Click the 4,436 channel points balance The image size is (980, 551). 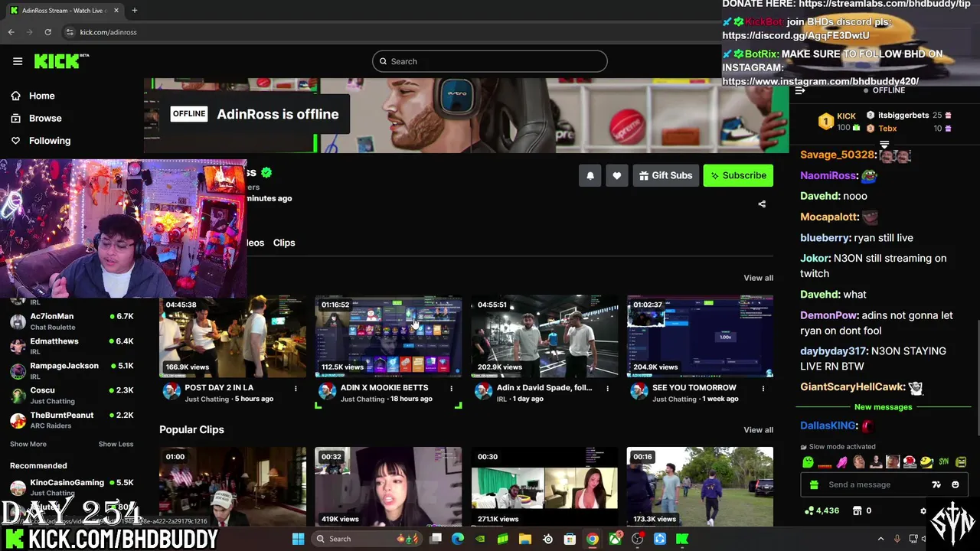click(x=822, y=510)
